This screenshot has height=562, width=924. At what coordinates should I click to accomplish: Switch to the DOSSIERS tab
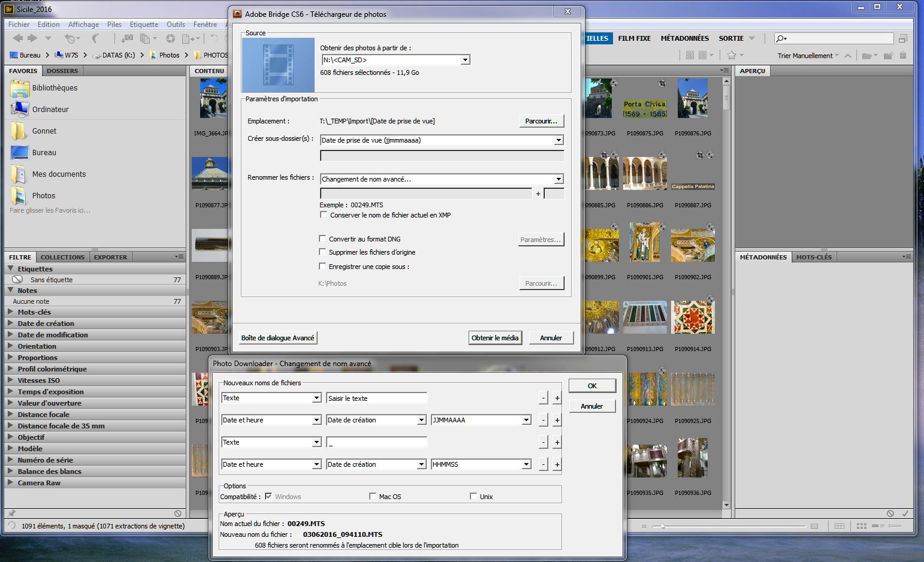[x=62, y=71]
